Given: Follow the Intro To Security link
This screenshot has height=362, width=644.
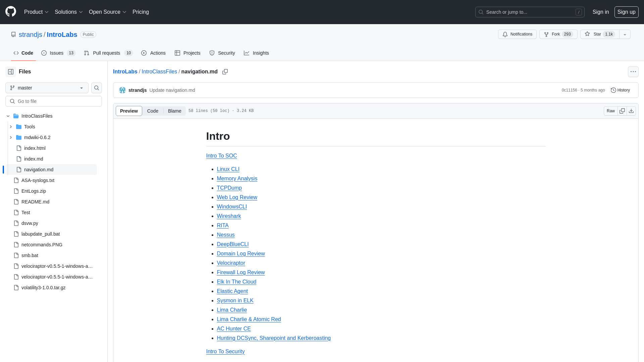Looking at the screenshot, I should click(225, 352).
